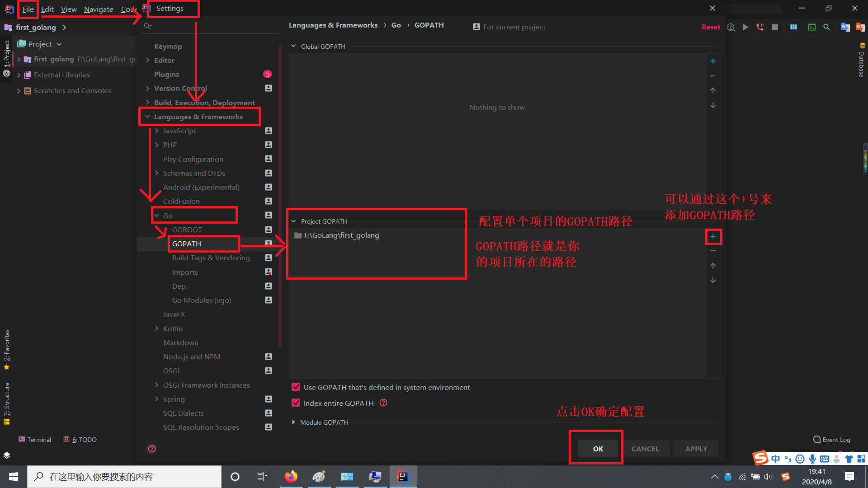Select Build Tags & Vendoring page
The height and width of the screenshot is (488, 868).
pyautogui.click(x=211, y=258)
